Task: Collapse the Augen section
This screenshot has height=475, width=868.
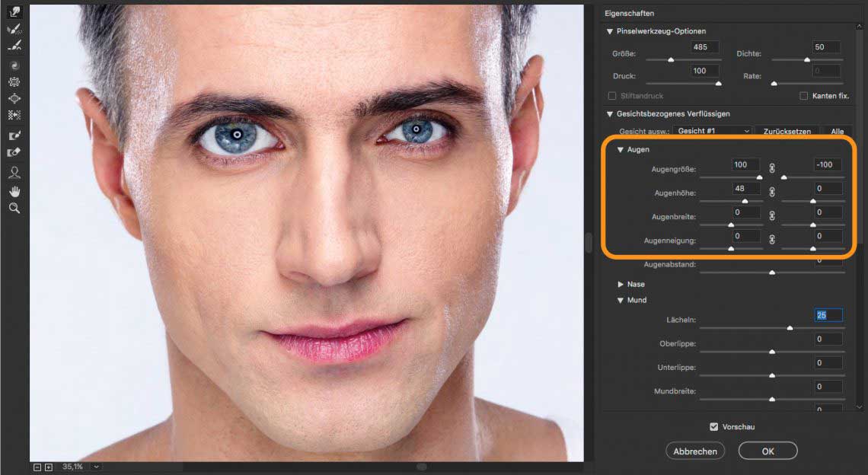Action: 621,150
